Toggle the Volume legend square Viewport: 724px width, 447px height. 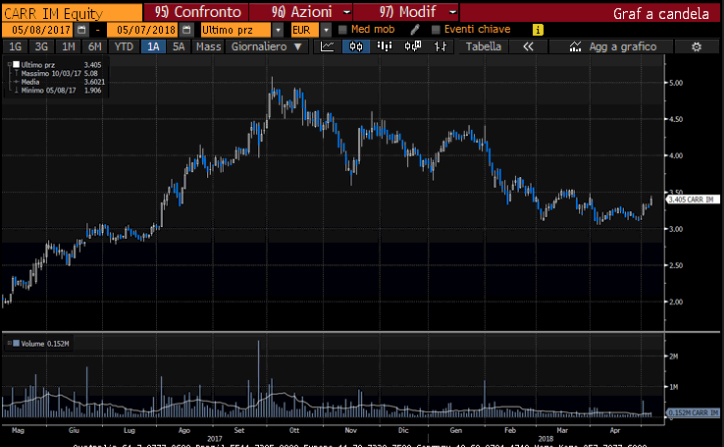pos(10,344)
